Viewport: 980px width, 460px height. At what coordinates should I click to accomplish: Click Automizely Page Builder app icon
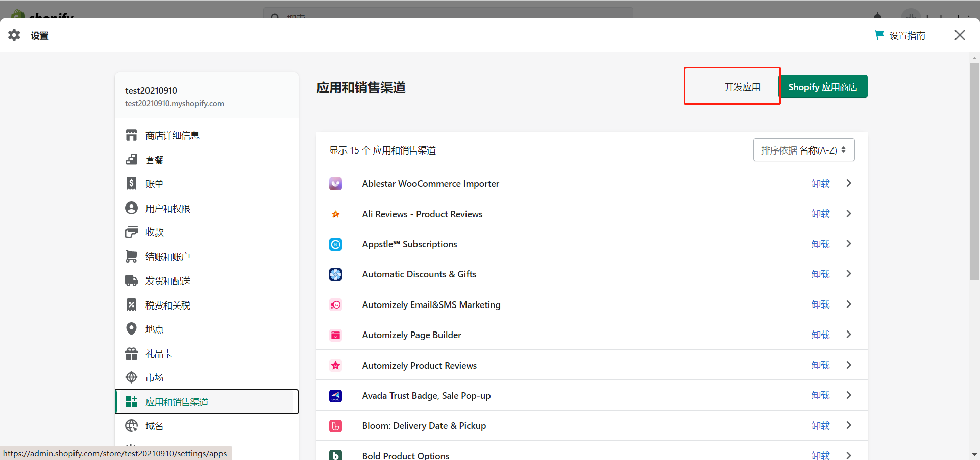tap(335, 335)
